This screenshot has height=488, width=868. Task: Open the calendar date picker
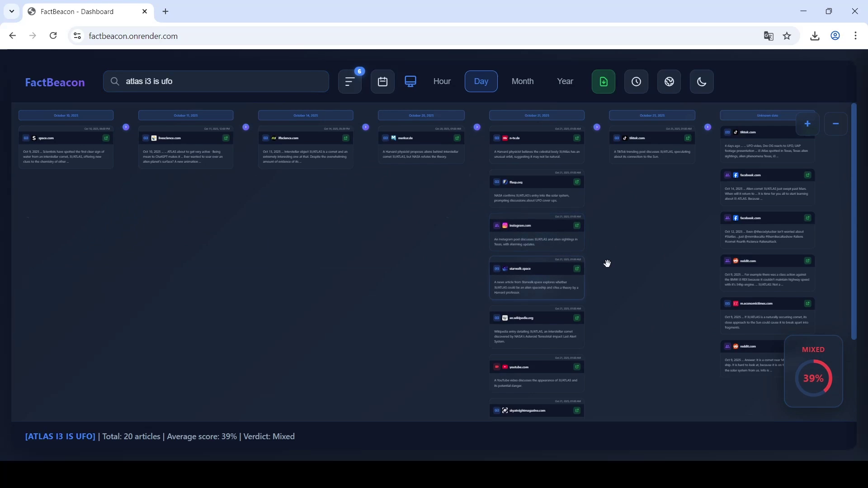[382, 82]
